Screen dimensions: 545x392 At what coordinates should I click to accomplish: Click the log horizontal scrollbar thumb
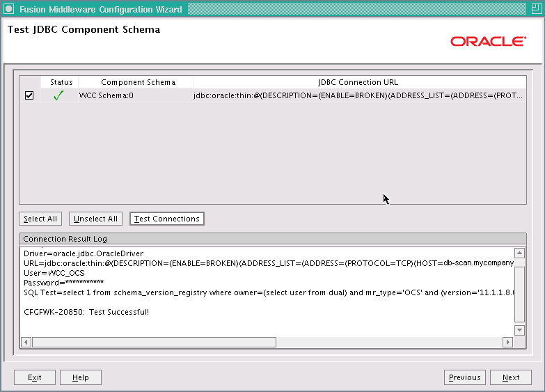[154, 342]
